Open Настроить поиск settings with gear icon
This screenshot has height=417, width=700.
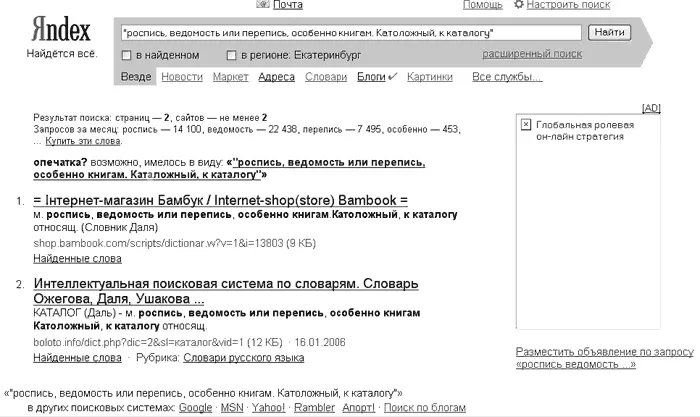(x=562, y=5)
